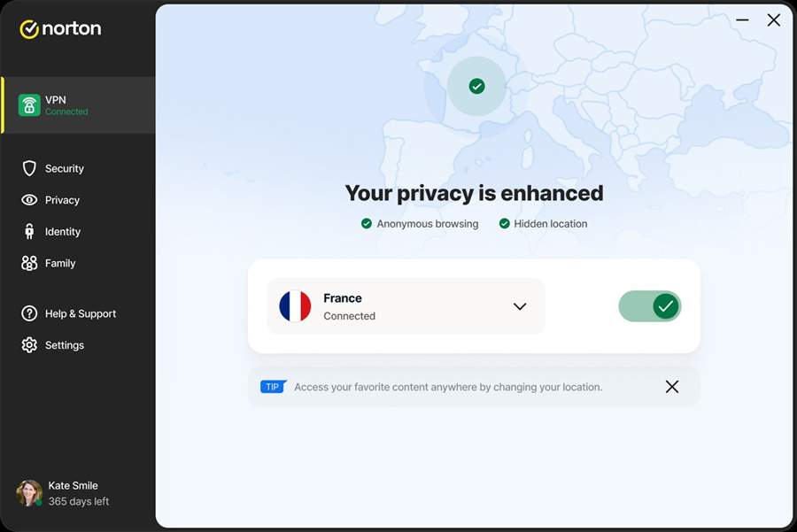Go to the Privacy section
Screen dimensions: 797x532
point(62,200)
